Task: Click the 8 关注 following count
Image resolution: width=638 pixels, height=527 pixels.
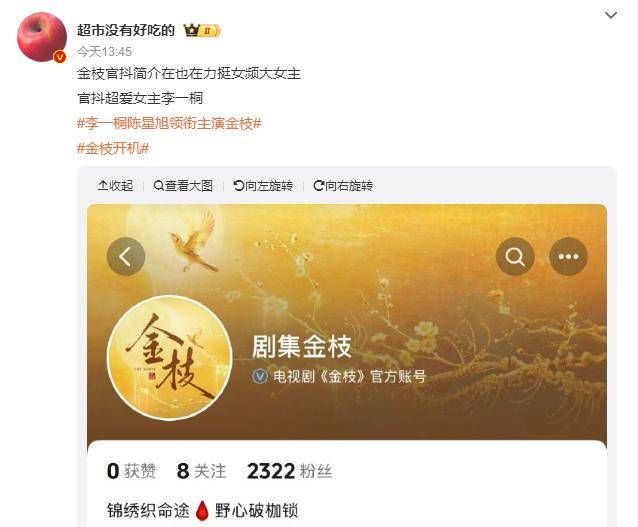Action: click(x=201, y=471)
